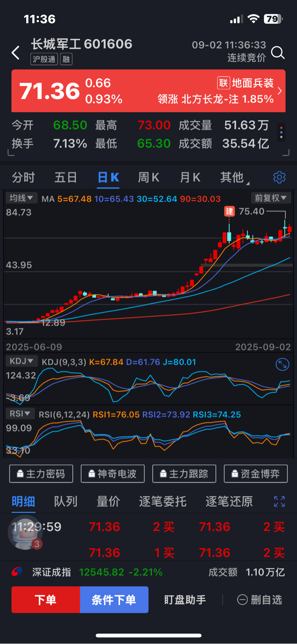Tap the chart start date 2025-06-09
297x644 pixels.
34,347
